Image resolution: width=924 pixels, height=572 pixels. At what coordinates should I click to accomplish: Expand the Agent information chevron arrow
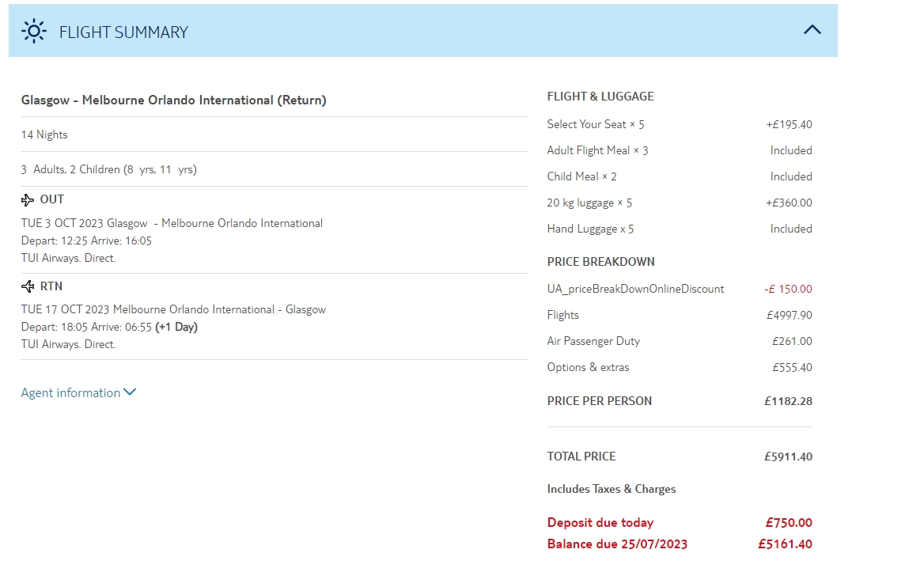130,392
